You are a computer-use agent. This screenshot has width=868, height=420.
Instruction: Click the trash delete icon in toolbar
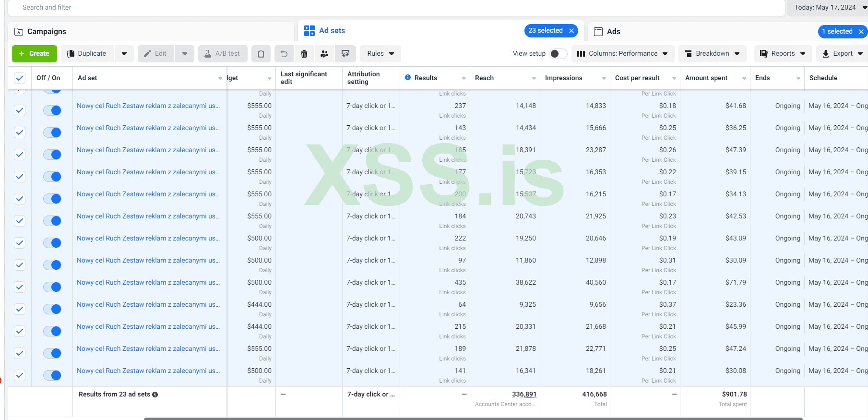point(304,54)
